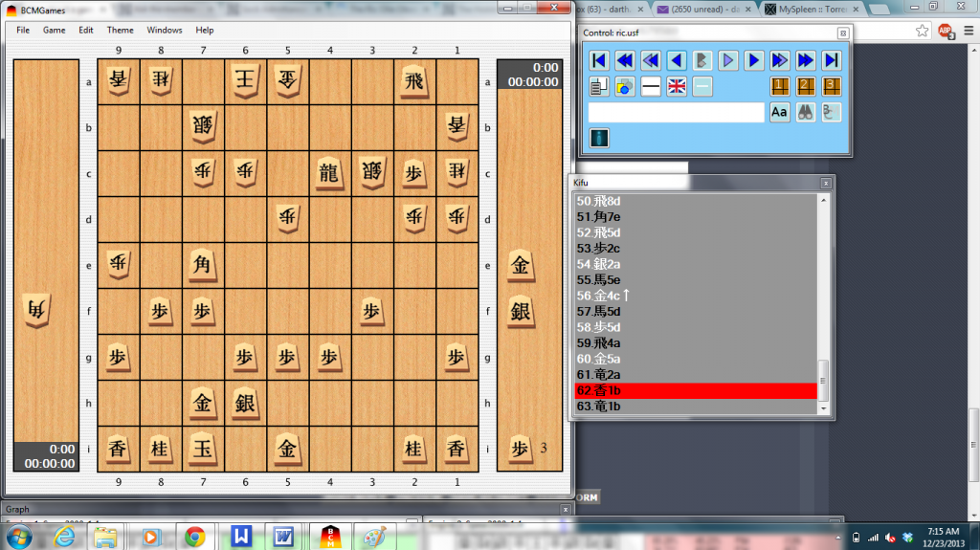Click the colored shapes icon

(x=624, y=86)
